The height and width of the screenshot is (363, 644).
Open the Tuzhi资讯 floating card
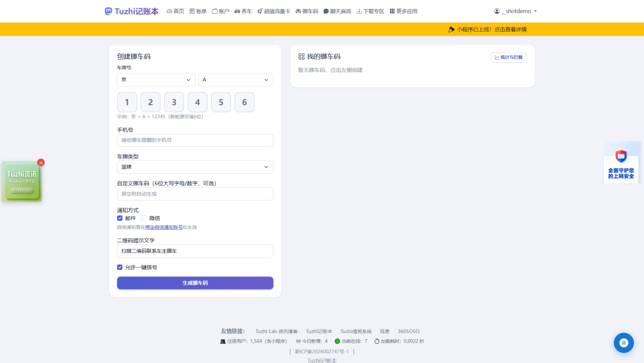coord(22,181)
